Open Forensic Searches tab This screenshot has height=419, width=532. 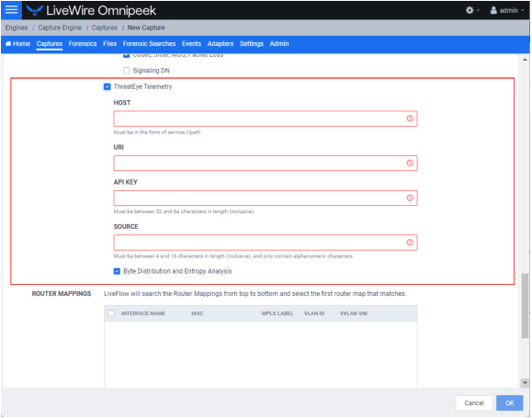[149, 44]
